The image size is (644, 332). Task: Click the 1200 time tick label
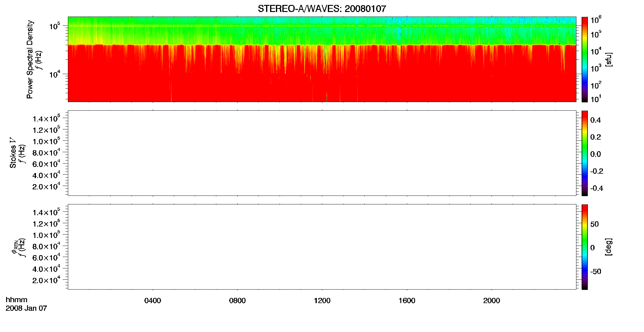(322, 301)
